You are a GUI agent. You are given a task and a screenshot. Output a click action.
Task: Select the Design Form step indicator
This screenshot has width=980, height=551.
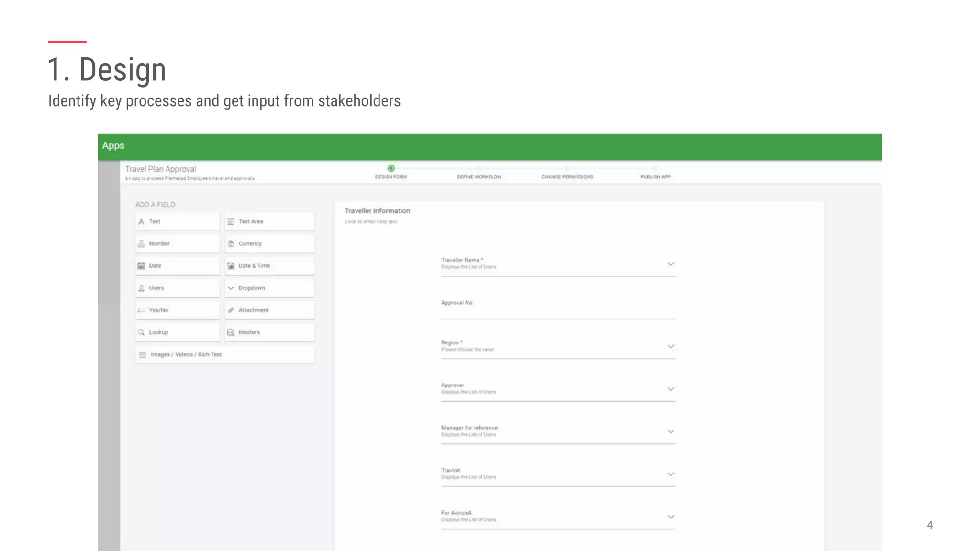tap(391, 168)
